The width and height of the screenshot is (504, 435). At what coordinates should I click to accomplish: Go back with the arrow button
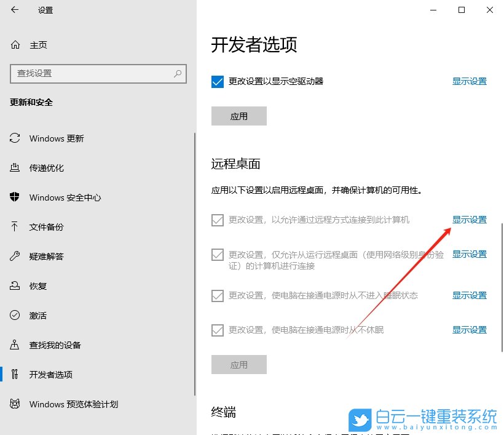[x=14, y=10]
